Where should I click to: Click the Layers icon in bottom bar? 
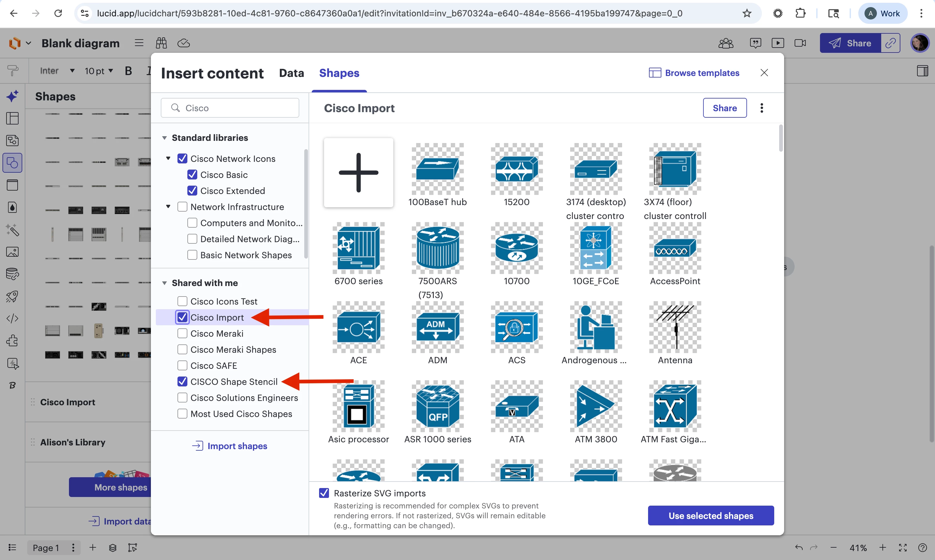[113, 548]
